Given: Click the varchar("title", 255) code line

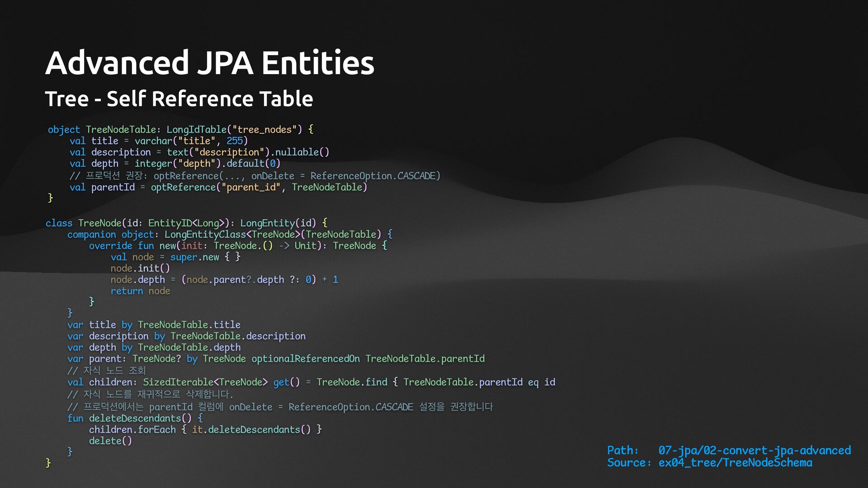Looking at the screenshot, I should pos(159,141).
